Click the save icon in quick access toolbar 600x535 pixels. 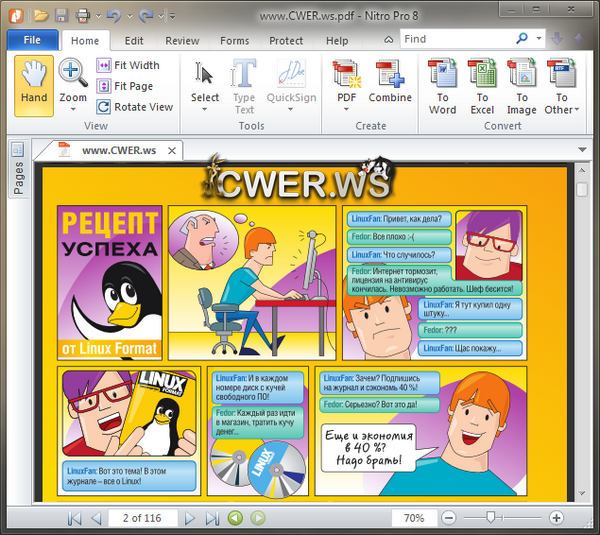61,16
